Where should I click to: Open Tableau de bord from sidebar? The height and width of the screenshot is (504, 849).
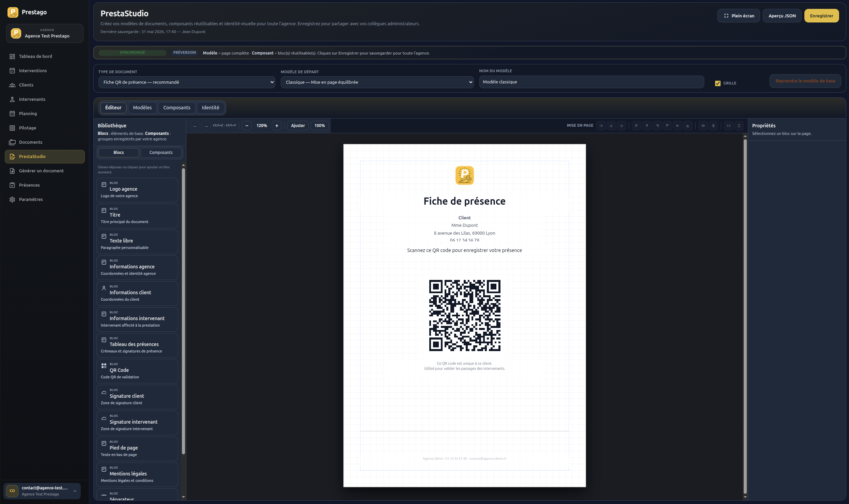point(45,56)
